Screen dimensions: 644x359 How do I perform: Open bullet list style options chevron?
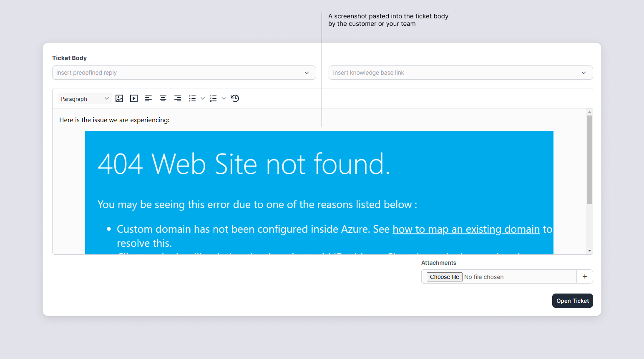click(203, 98)
